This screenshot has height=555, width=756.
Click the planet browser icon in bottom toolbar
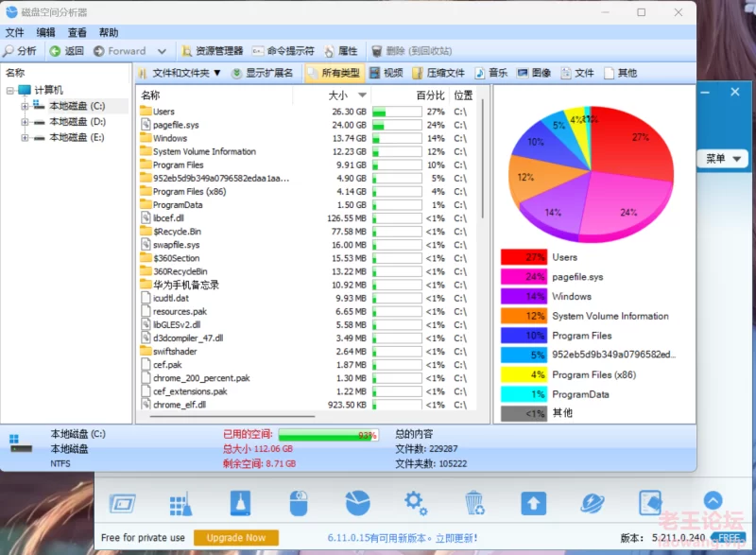[593, 504]
